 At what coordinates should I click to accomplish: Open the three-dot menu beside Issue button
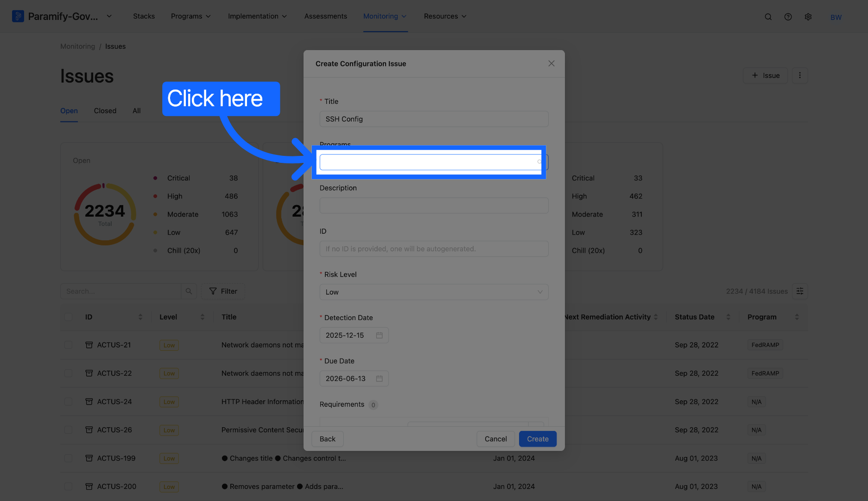pos(800,75)
